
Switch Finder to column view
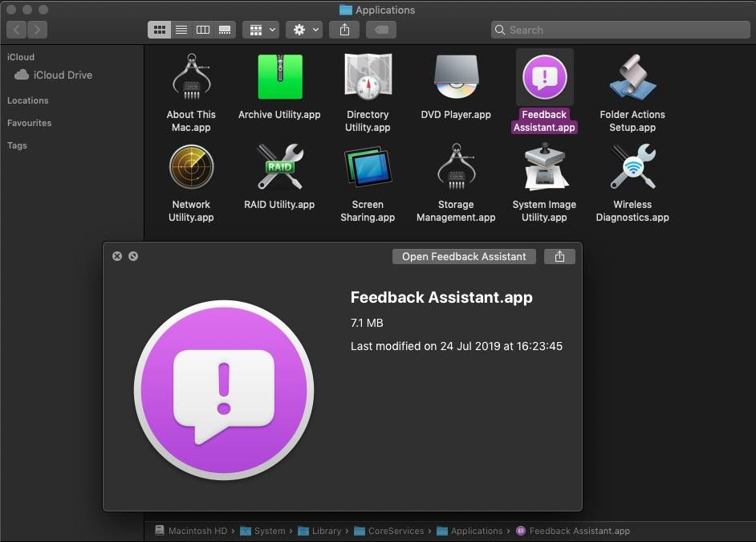click(x=203, y=30)
